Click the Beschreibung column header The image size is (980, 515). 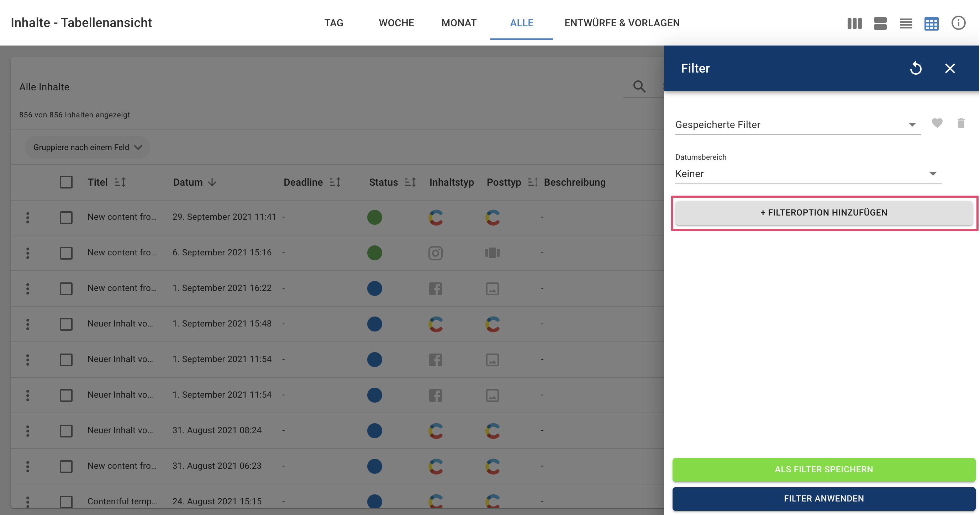pos(574,182)
